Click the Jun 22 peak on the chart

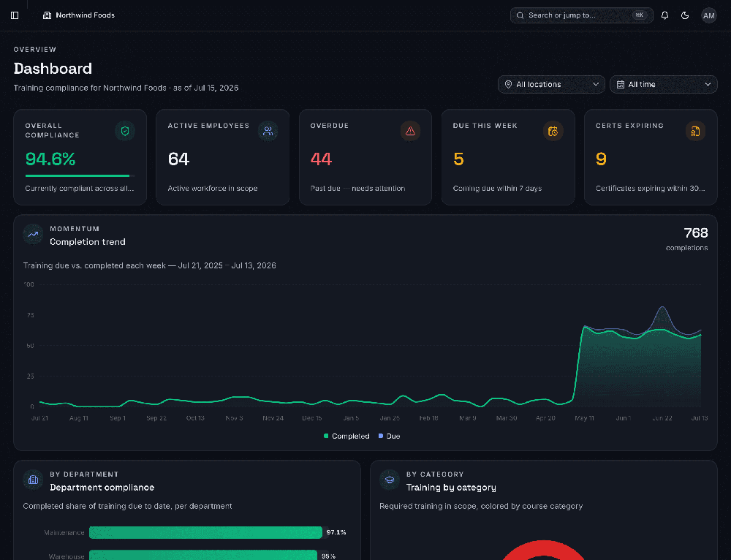point(662,307)
